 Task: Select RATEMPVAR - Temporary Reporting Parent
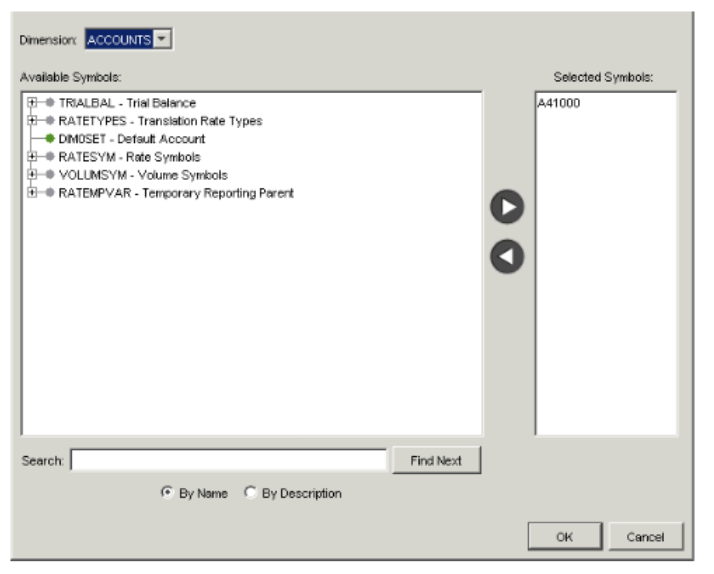pos(176,193)
